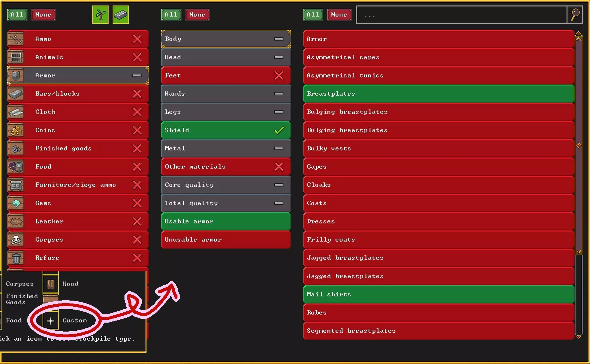Click the search text input field
The height and width of the screenshot is (364, 590).
coord(461,14)
